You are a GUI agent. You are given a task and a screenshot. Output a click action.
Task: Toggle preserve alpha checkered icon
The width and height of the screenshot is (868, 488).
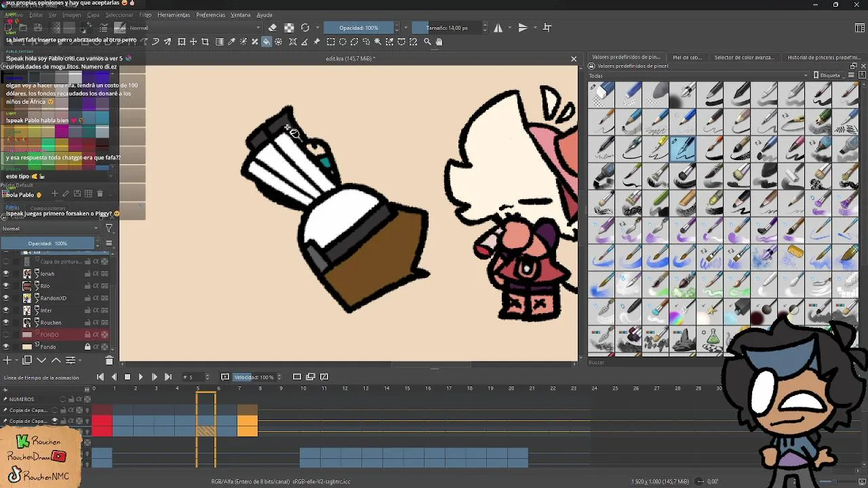point(289,28)
